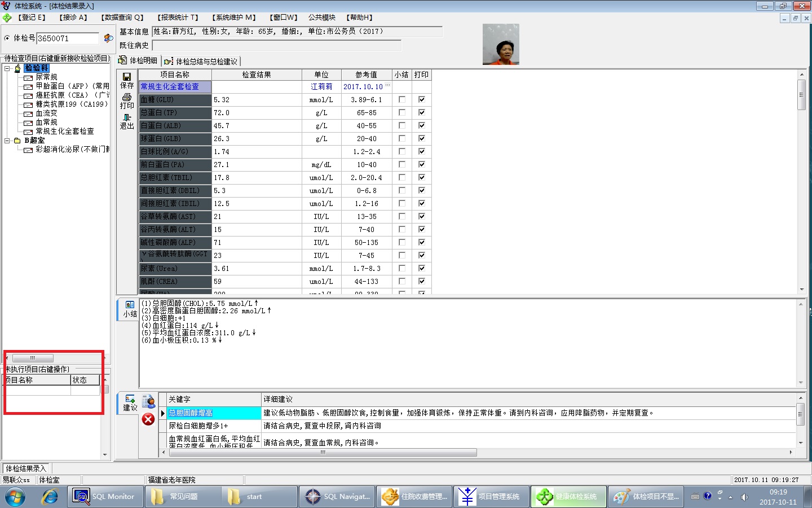Click the B超室 folder icon
This screenshot has height=508, width=812.
tap(17, 140)
